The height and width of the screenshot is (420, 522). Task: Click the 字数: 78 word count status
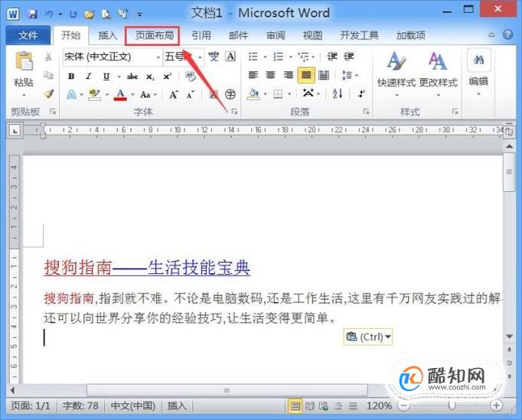(80, 405)
